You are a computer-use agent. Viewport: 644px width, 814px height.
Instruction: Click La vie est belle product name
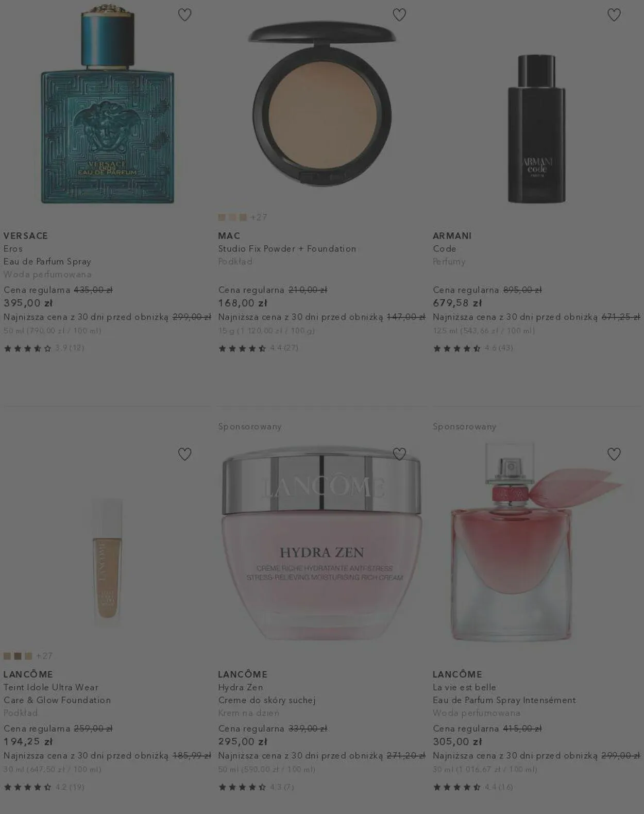pyautogui.click(x=464, y=687)
